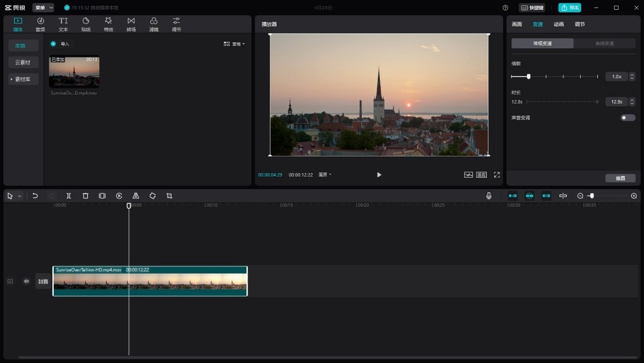644x363 pixels.
Task: Click the 倍数 speed slider handle
Action: tap(529, 76)
